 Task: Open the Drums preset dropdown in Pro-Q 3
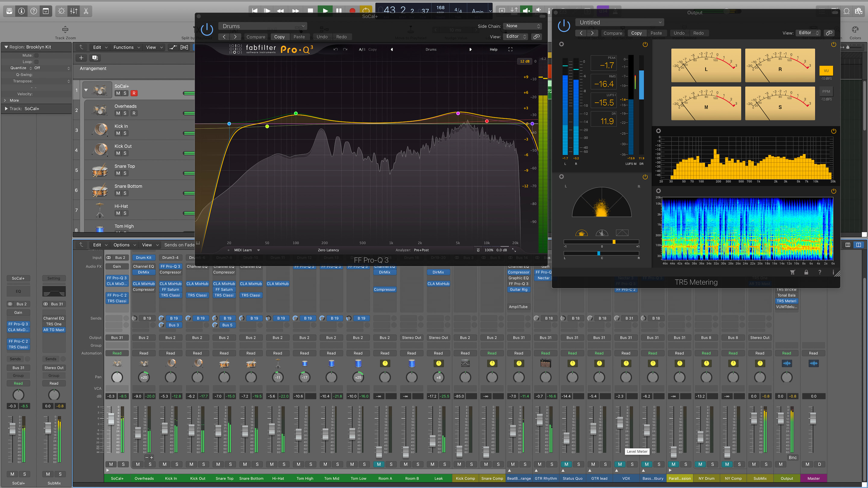263,26
